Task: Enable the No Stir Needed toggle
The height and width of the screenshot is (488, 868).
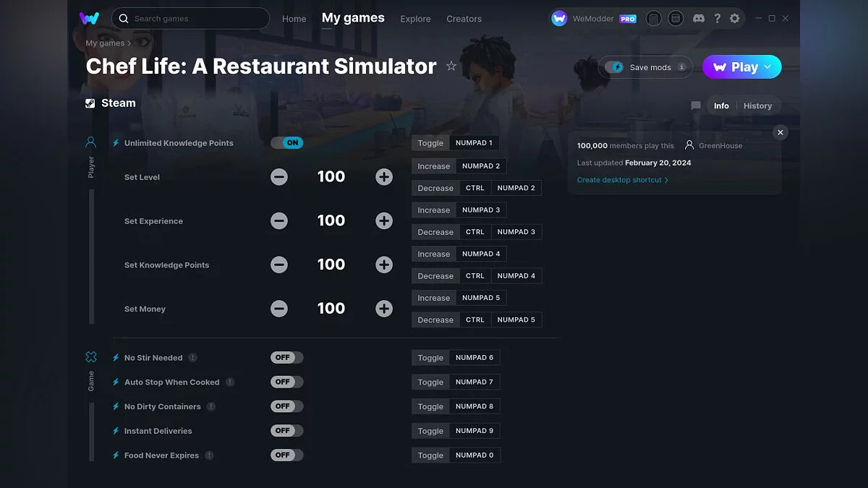Action: coord(287,357)
